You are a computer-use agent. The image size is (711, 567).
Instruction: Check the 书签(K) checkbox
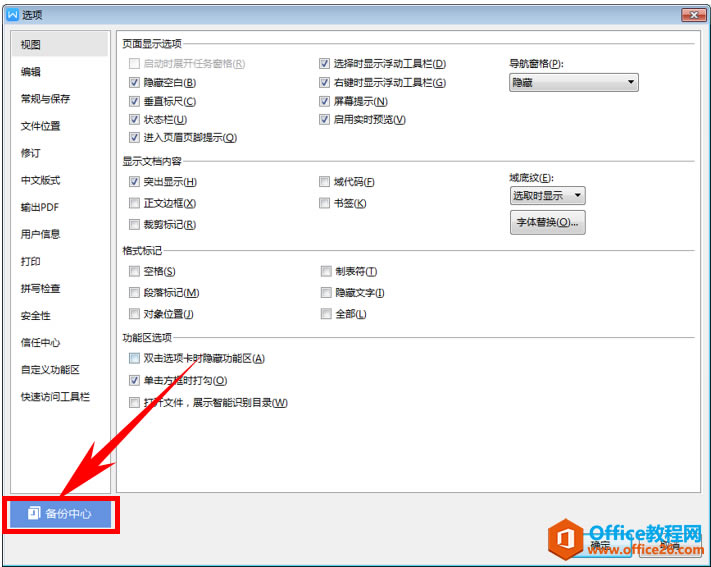click(324, 203)
